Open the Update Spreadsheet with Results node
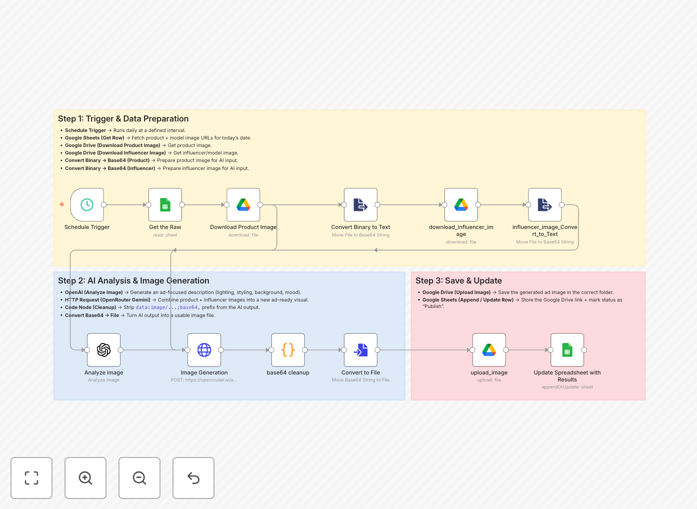Viewport: 697px width, 509px height. [x=567, y=350]
